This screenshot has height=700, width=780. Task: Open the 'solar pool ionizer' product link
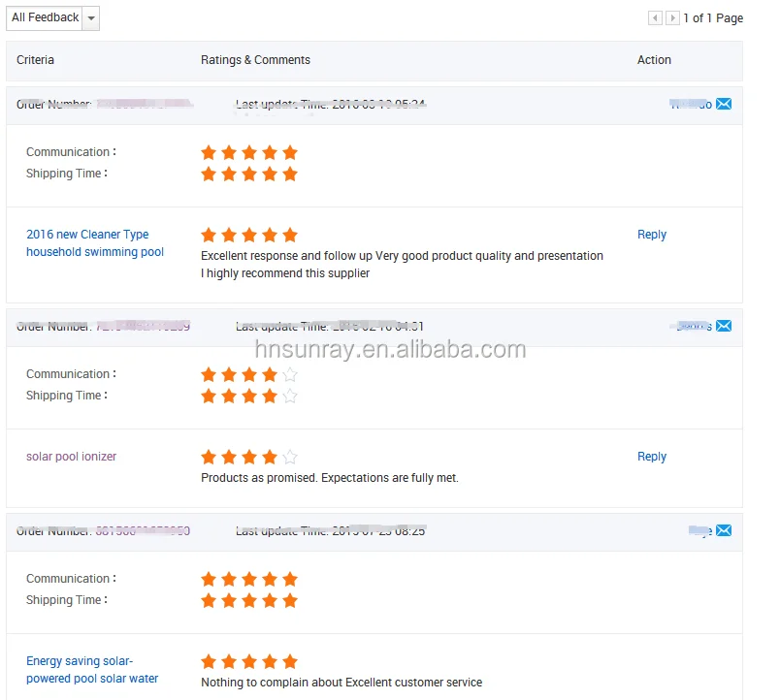[71, 457]
